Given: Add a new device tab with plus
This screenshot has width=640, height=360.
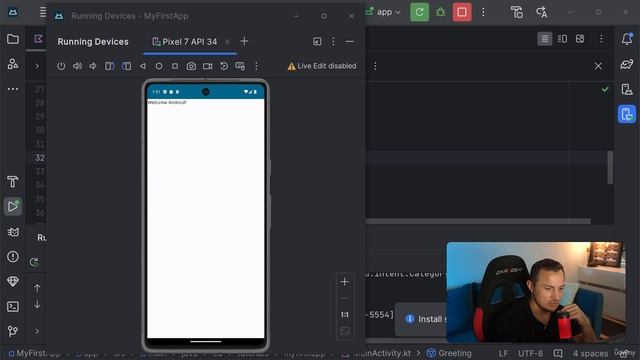Looking at the screenshot, I should [244, 42].
